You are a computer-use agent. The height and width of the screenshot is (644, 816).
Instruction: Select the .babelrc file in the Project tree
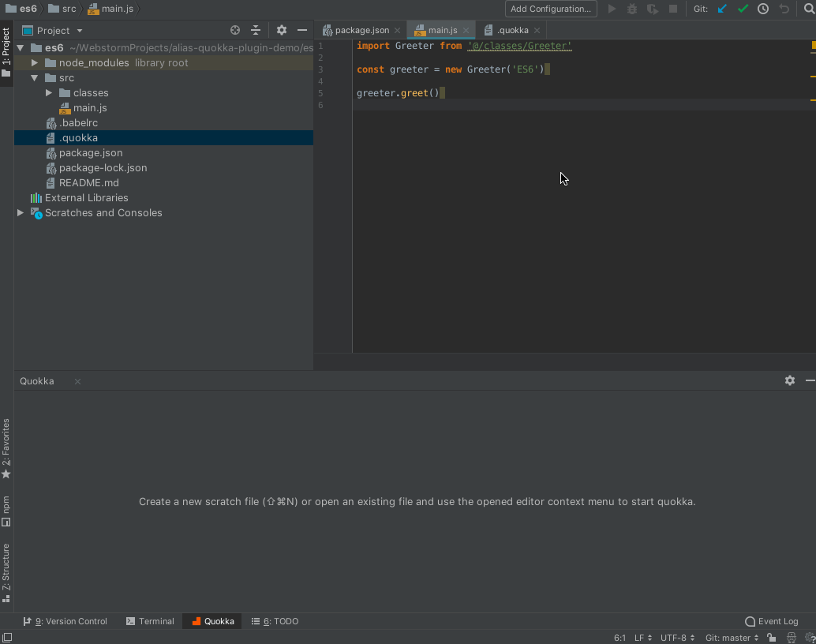[79, 122]
